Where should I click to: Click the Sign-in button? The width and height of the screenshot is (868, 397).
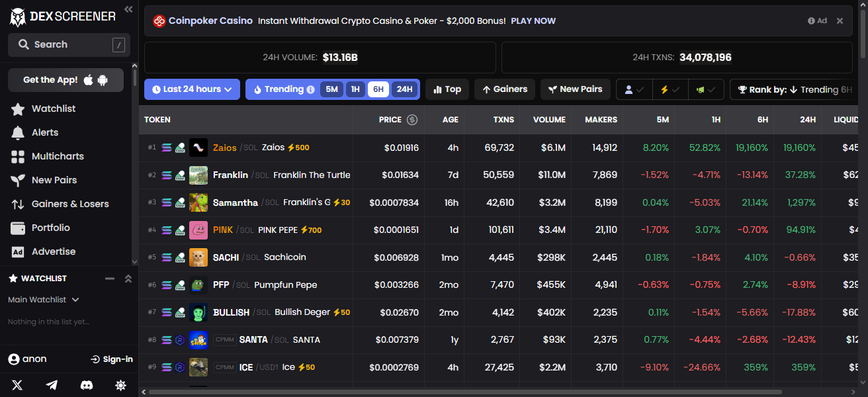click(x=112, y=359)
